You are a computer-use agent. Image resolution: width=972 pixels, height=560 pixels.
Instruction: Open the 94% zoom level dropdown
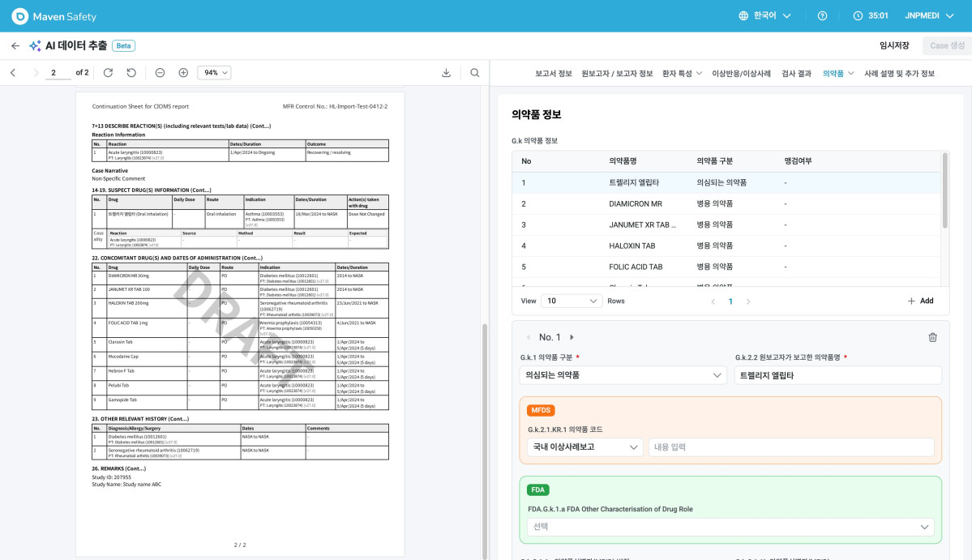pyautogui.click(x=214, y=72)
